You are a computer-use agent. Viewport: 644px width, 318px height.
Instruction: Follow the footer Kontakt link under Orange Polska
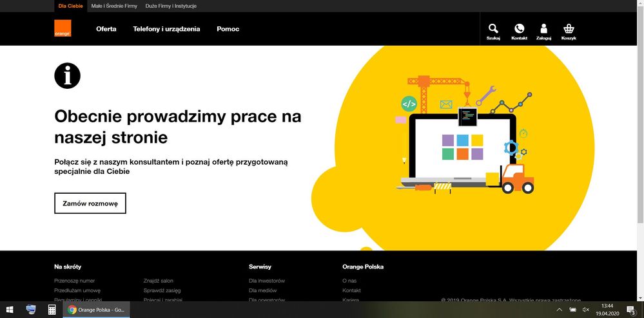pos(351,290)
